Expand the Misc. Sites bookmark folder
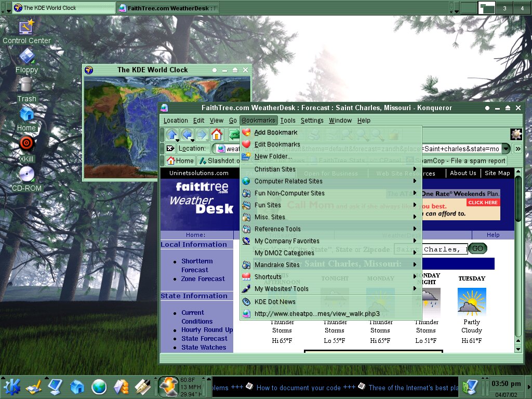 331,217
